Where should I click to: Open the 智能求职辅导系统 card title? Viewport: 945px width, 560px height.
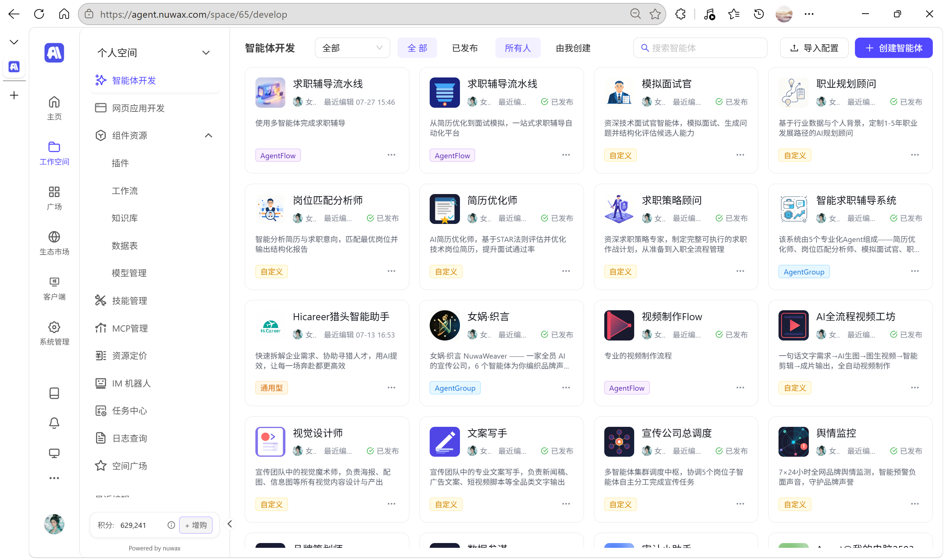pyautogui.click(x=856, y=200)
